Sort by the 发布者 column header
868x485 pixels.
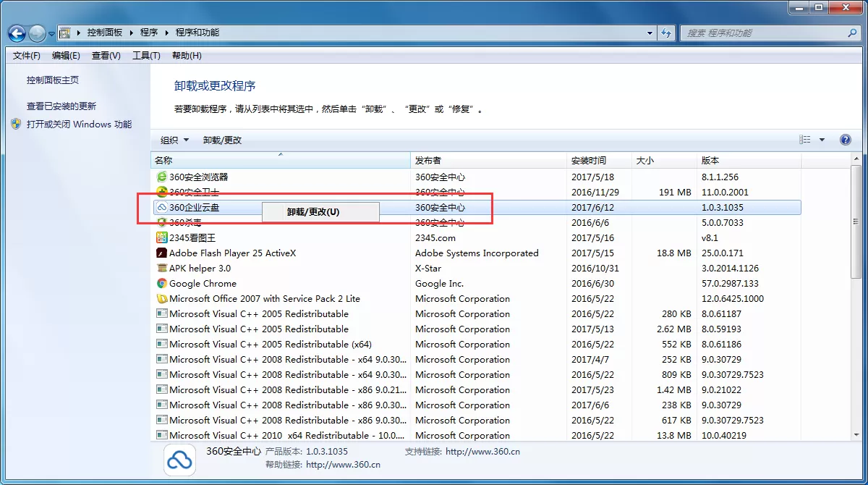tap(488, 161)
